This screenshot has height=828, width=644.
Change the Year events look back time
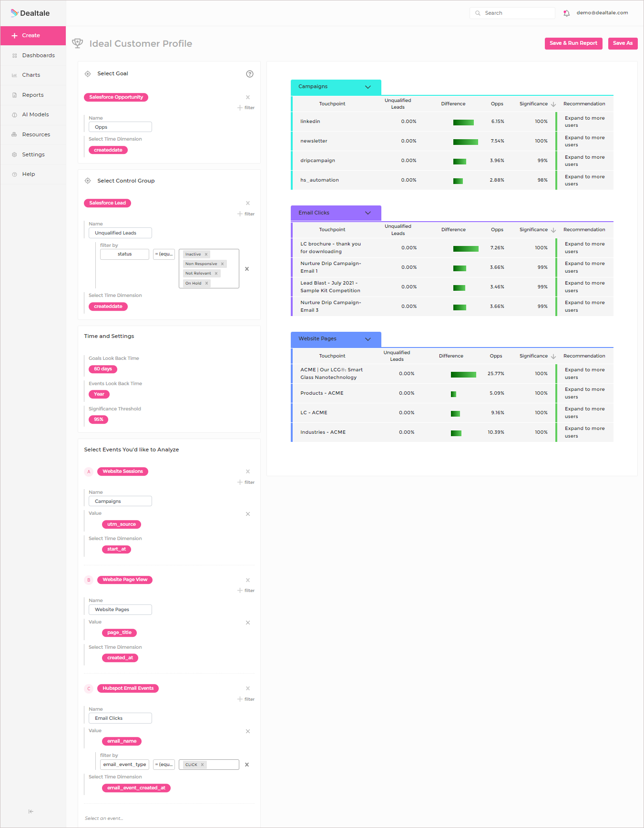[x=99, y=394]
